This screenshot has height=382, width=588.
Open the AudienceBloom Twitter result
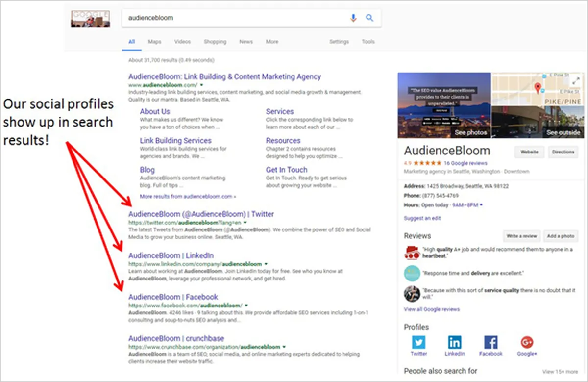(201, 214)
